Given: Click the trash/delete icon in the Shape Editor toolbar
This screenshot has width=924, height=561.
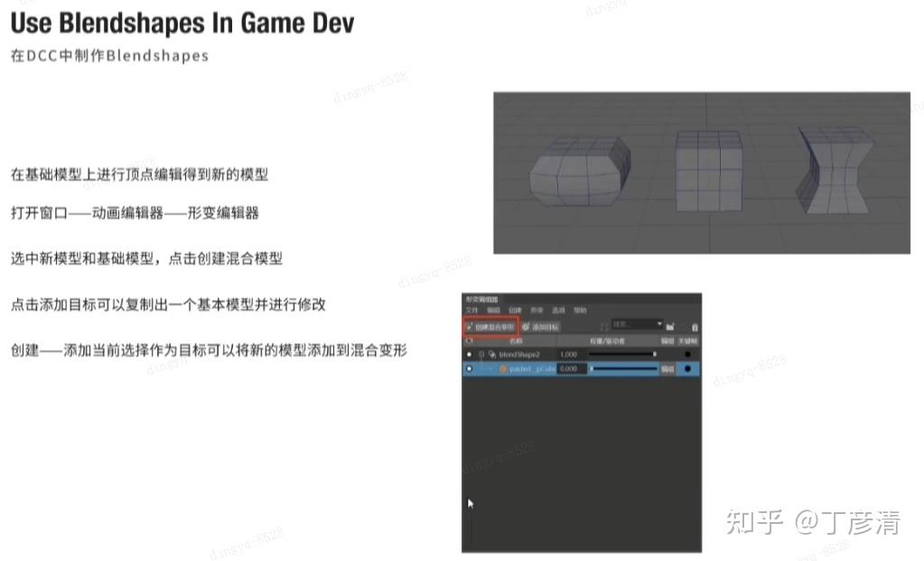Looking at the screenshot, I should 695,327.
